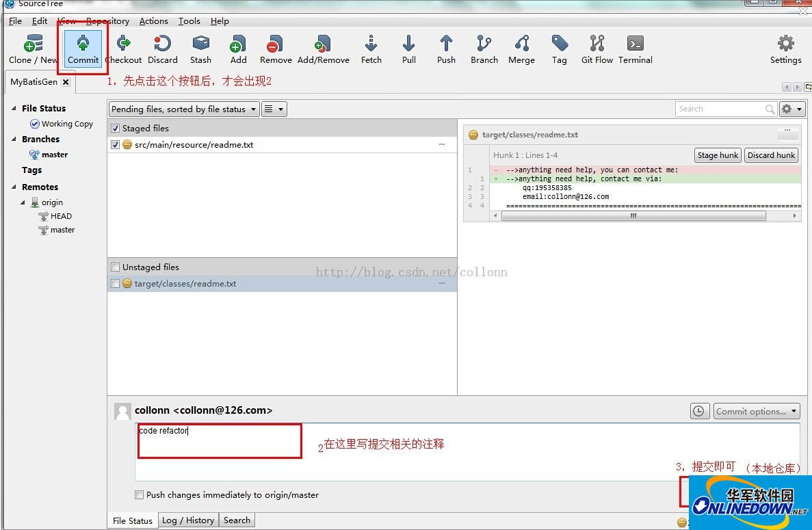Viewport: 812px width, 530px height.
Task: Open the Edit menu
Action: 40,21
